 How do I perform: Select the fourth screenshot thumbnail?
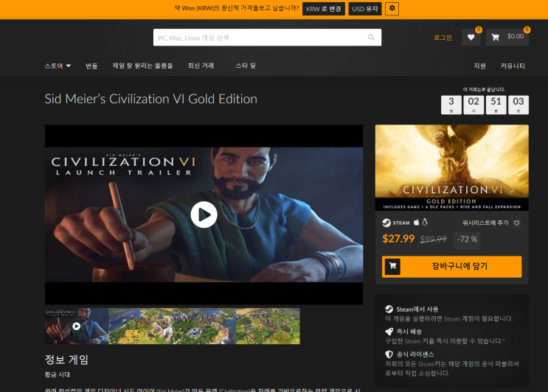pyautogui.click(x=268, y=326)
